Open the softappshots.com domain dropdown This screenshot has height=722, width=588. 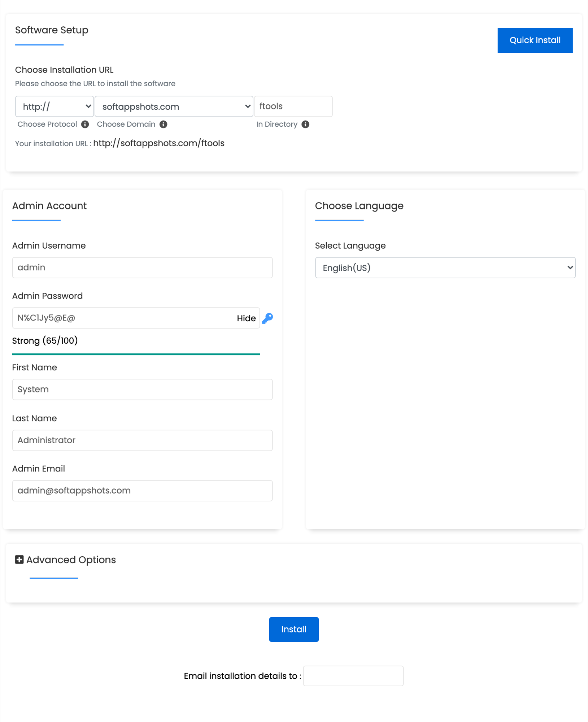[174, 106]
